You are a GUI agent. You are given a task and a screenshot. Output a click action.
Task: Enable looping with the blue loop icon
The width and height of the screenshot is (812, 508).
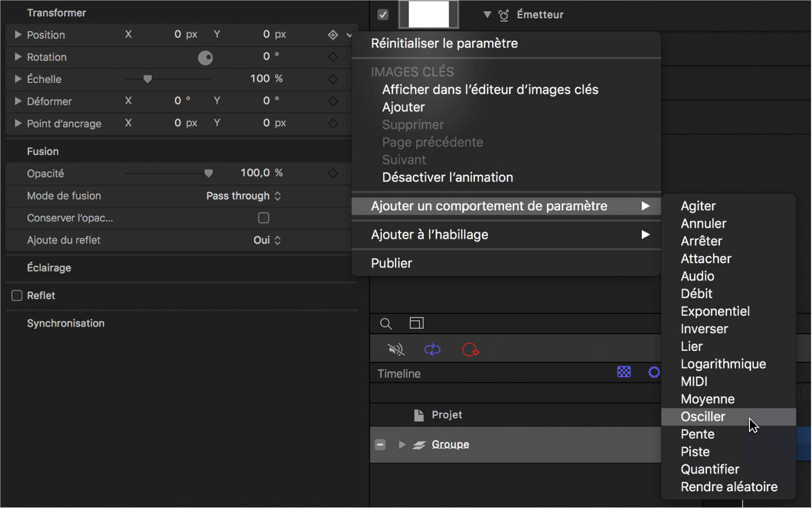click(x=432, y=349)
